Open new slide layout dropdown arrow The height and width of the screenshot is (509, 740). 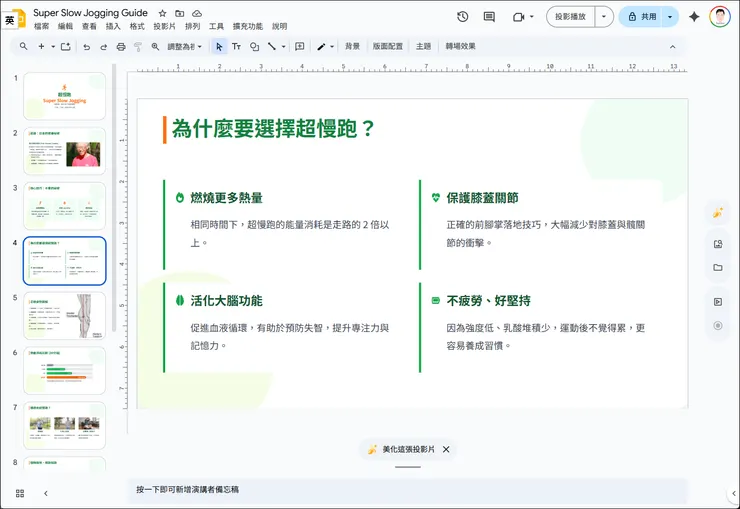pyautogui.click(x=53, y=46)
